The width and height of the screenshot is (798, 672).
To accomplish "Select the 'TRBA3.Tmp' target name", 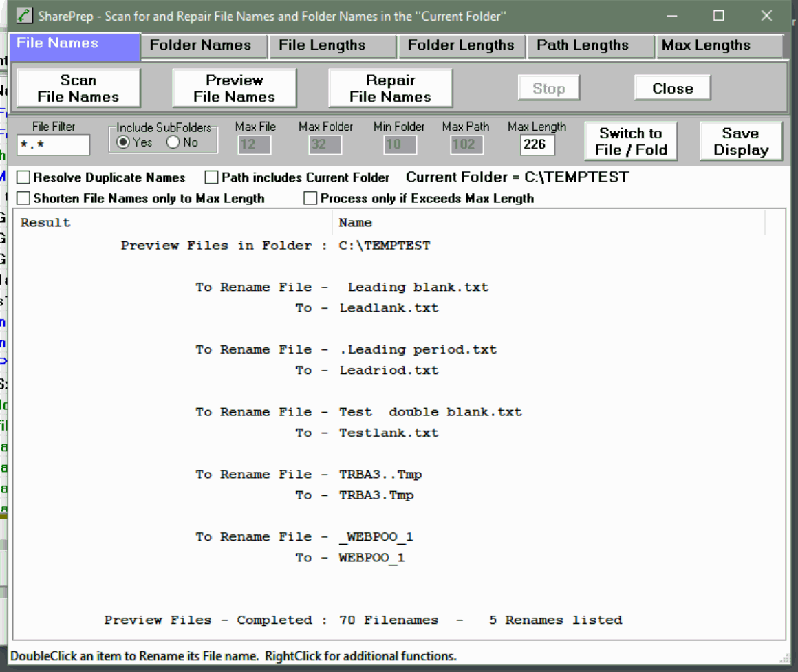I will (376, 495).
